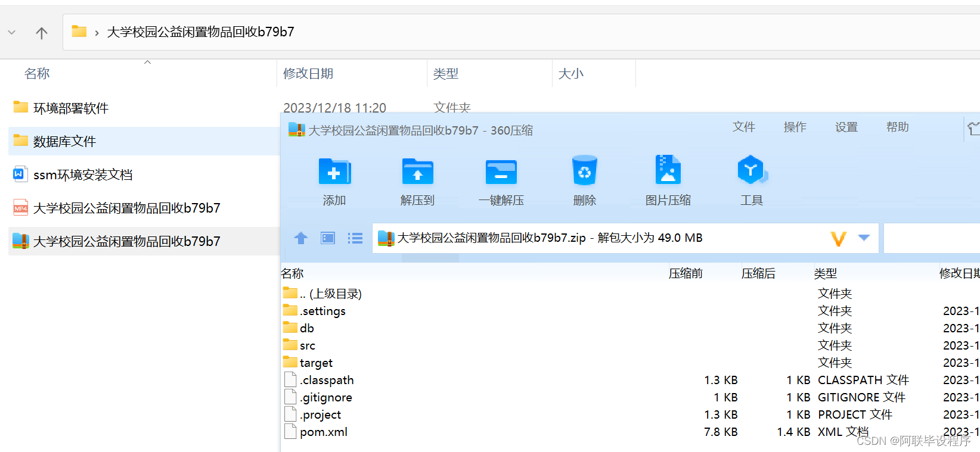Select the ssm环境安装文档 Word document
980x452 pixels.
click(x=83, y=174)
